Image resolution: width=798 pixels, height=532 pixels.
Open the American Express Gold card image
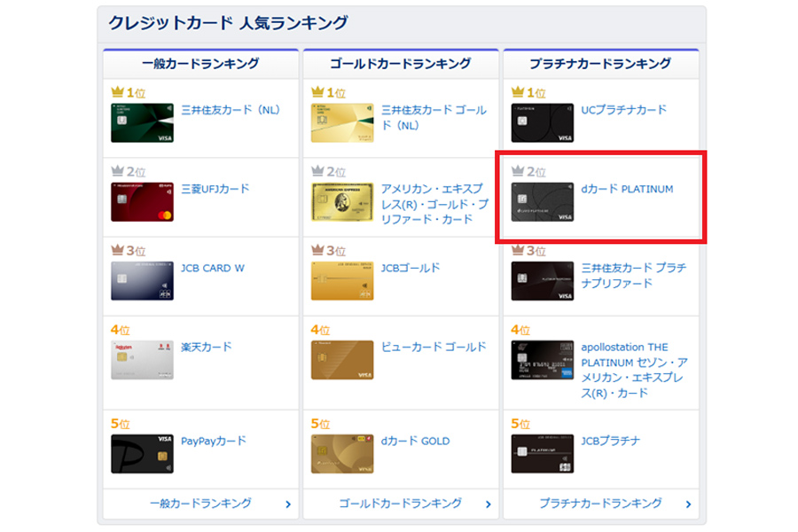[342, 201]
